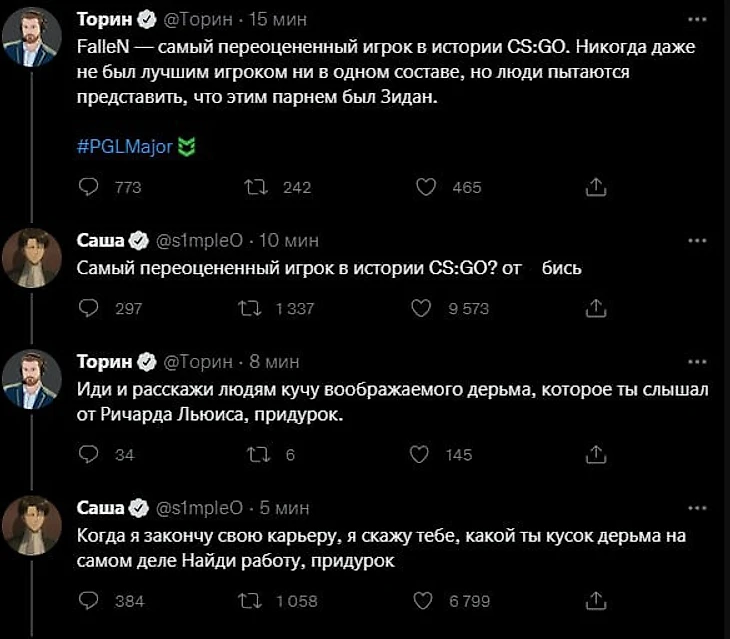Open more options on the 8 мин tweet
The width and height of the screenshot is (730, 639).
pyautogui.click(x=698, y=361)
